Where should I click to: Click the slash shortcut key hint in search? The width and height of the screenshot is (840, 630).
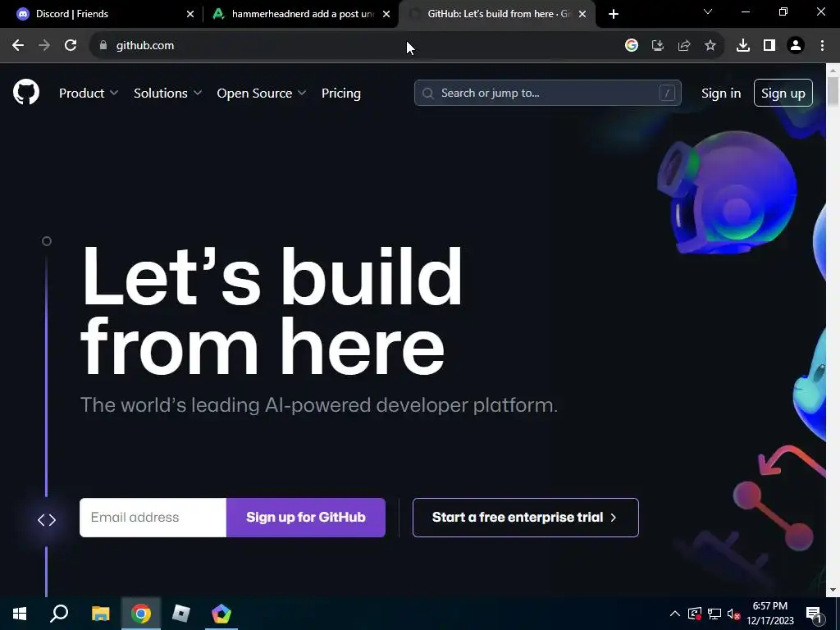(x=667, y=94)
